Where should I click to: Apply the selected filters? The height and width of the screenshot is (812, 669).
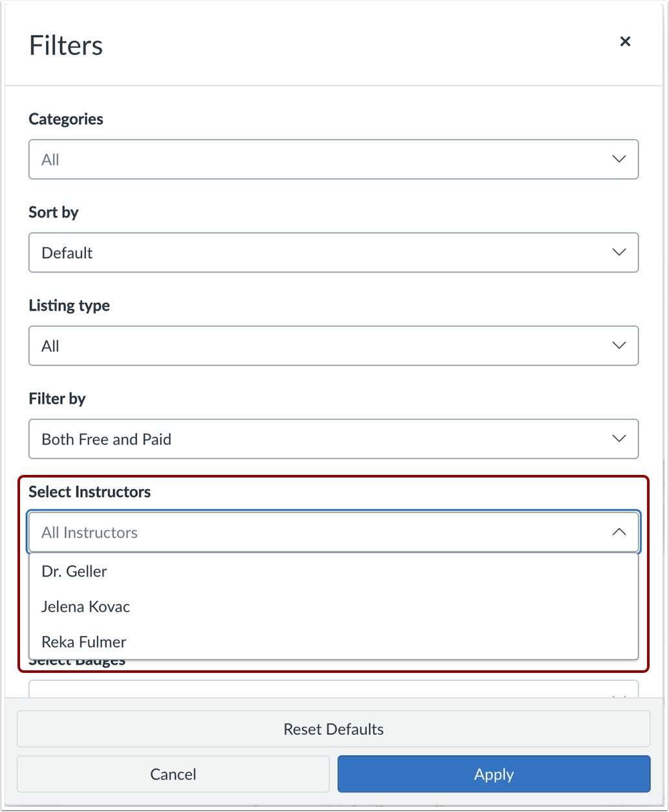click(494, 774)
